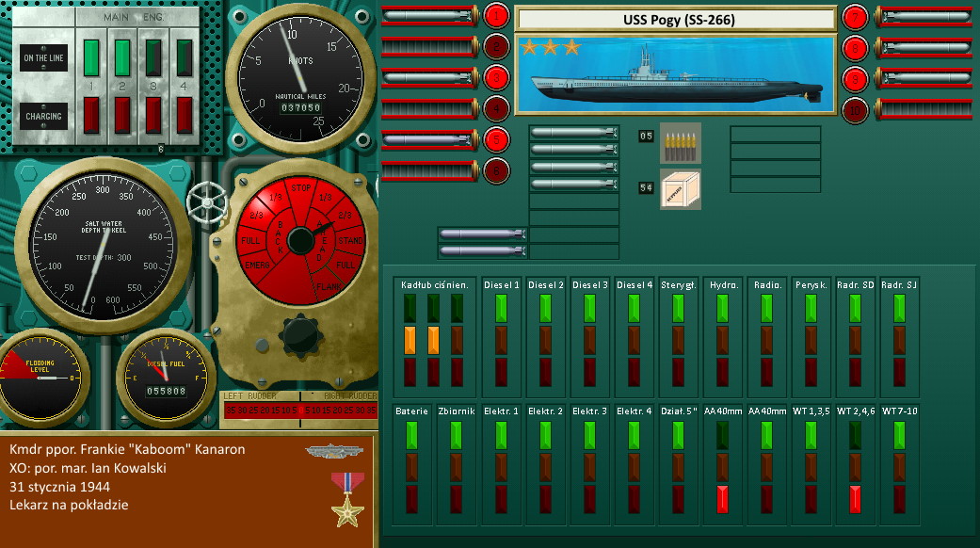The width and height of the screenshot is (980, 548).
Task: Click the deck gun ammunition icon
Action: pos(680,142)
